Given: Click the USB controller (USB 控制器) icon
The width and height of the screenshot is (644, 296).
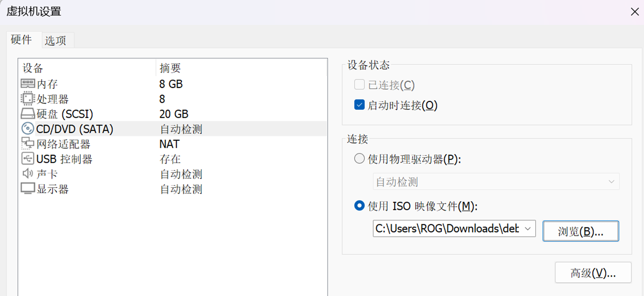Looking at the screenshot, I should click(28, 159).
